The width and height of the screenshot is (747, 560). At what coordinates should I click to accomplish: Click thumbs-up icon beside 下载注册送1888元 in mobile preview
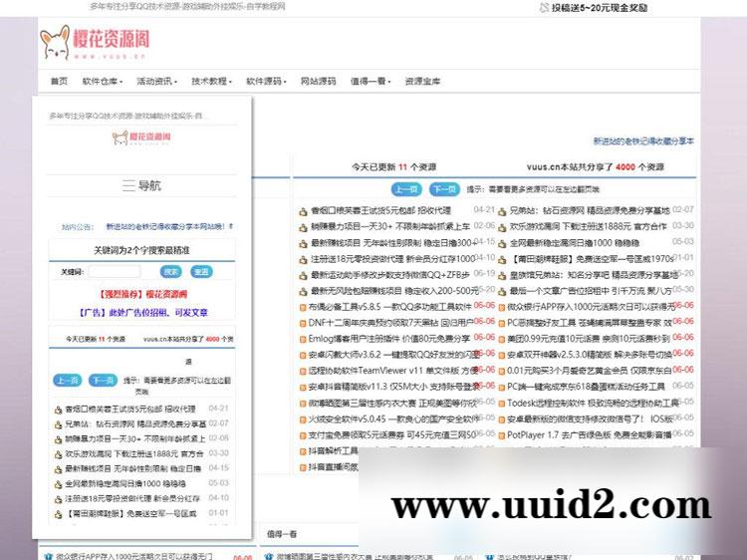[x=58, y=454]
